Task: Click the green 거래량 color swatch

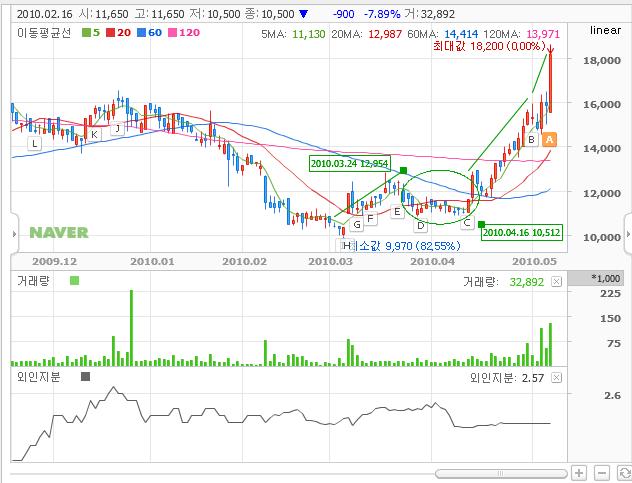Action: 74,282
